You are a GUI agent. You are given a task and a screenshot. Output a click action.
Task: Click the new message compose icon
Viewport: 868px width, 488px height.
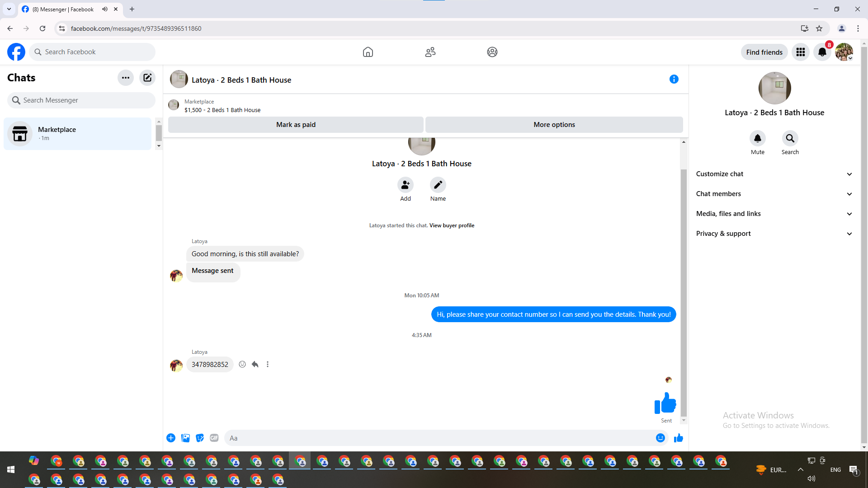(x=147, y=78)
